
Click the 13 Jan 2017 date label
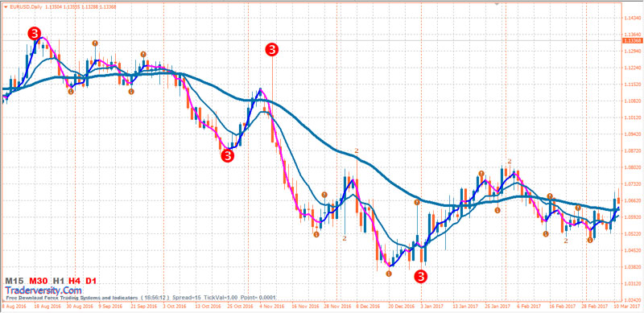pyautogui.click(x=466, y=306)
